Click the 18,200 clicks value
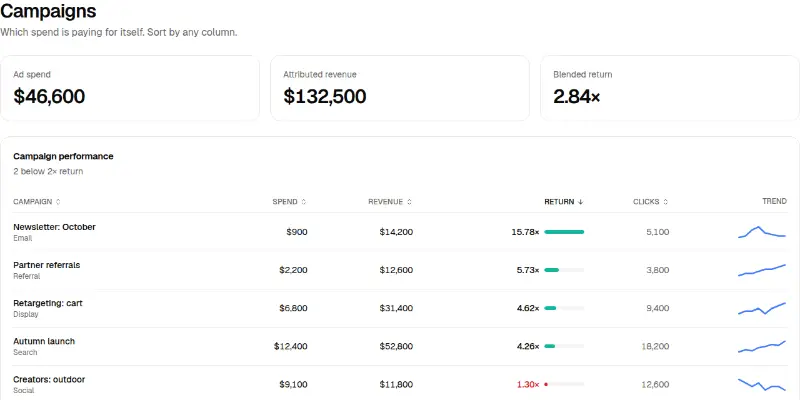800x400 pixels. tap(656, 346)
